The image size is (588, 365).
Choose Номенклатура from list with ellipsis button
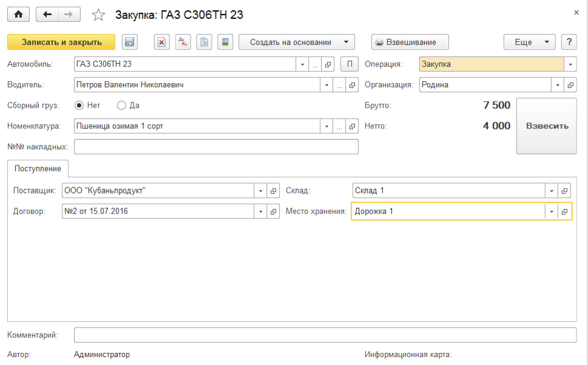[x=339, y=126]
